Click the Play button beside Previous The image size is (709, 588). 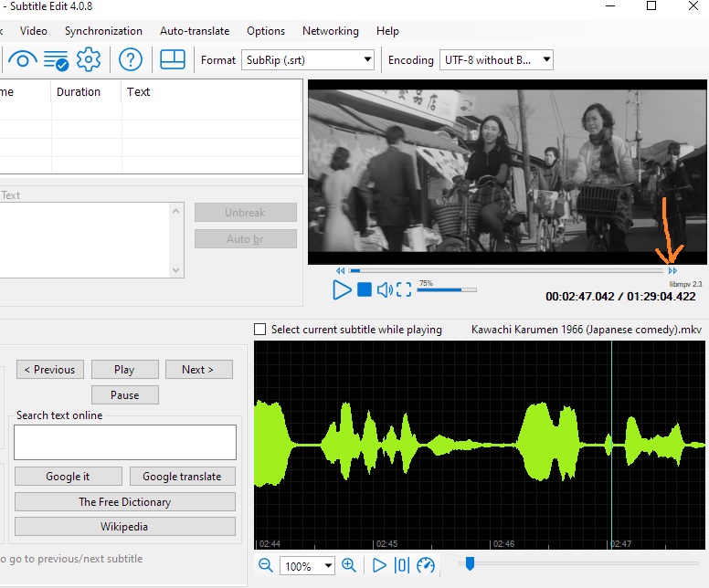pyautogui.click(x=125, y=369)
